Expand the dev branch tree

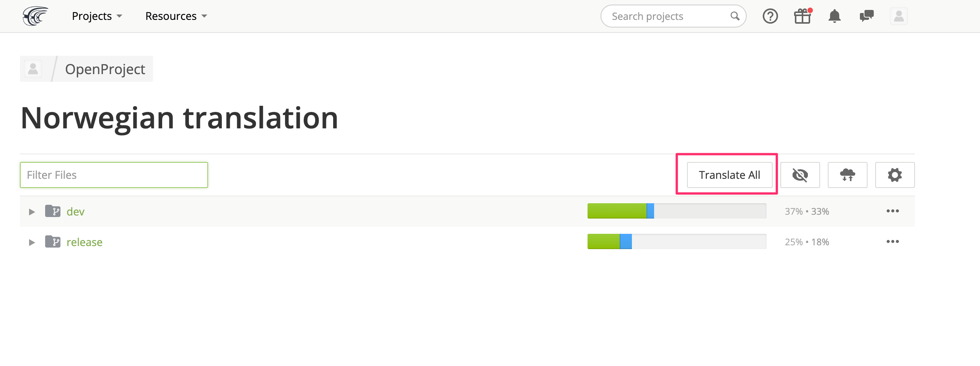[x=32, y=212]
